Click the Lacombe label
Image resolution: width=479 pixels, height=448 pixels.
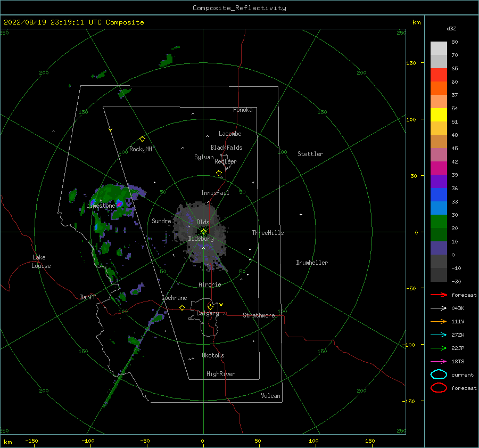click(x=230, y=134)
